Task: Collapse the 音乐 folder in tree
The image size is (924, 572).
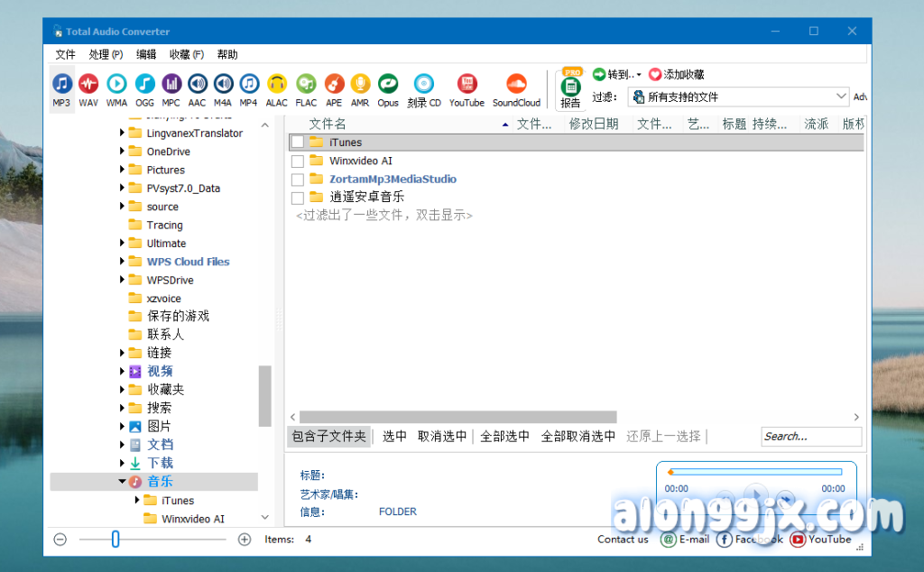Action: pyautogui.click(x=123, y=482)
